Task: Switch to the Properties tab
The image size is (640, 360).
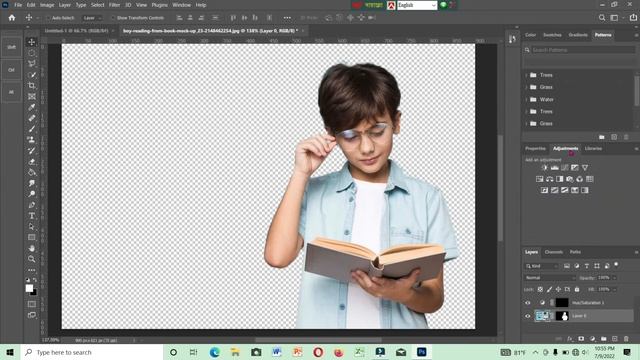Action: [535, 148]
